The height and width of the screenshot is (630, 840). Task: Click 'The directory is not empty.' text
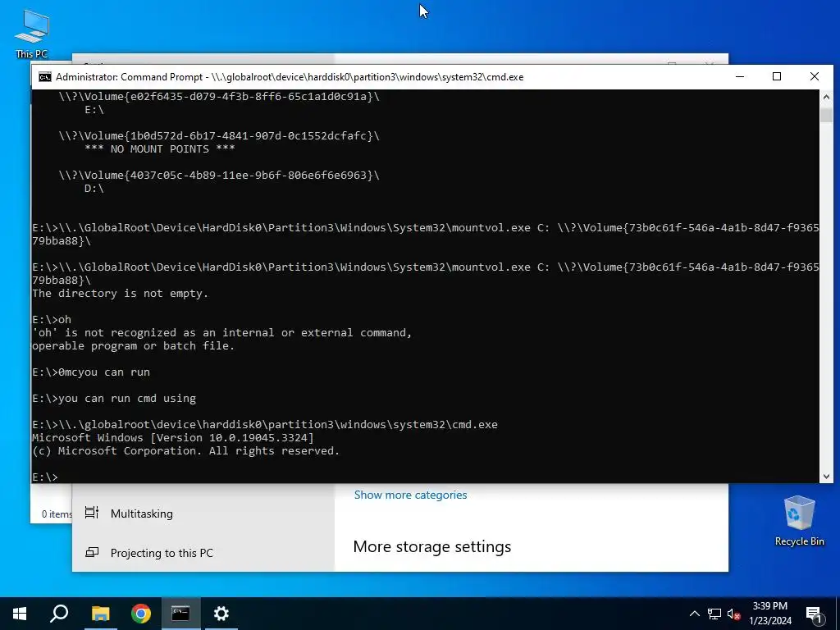[120, 294]
